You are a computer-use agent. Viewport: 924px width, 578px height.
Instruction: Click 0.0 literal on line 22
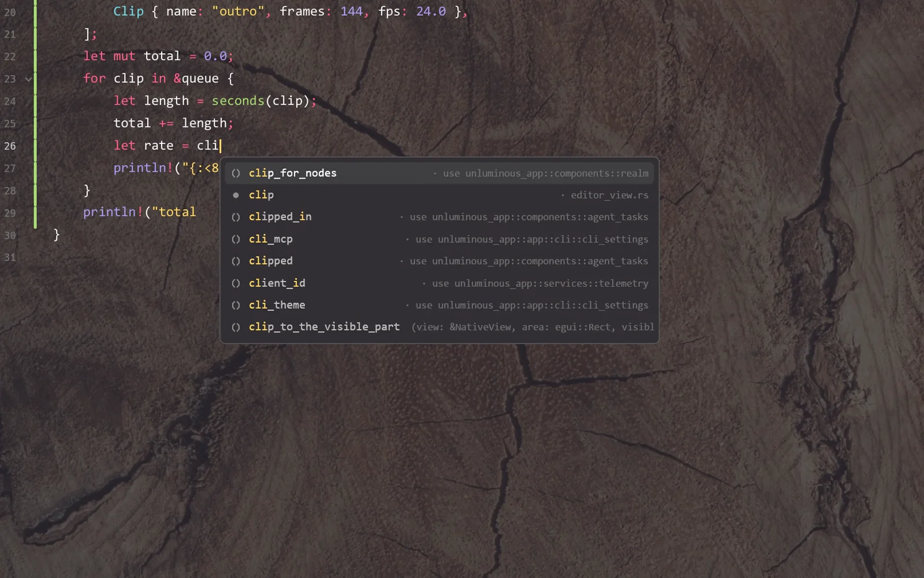pos(215,56)
